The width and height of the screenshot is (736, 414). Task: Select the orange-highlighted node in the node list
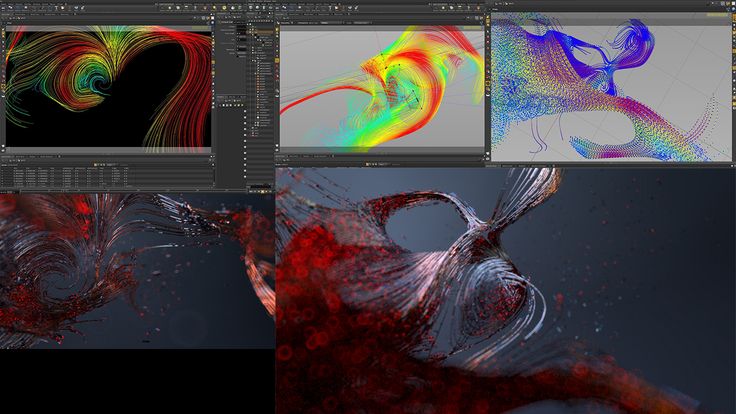point(264,34)
